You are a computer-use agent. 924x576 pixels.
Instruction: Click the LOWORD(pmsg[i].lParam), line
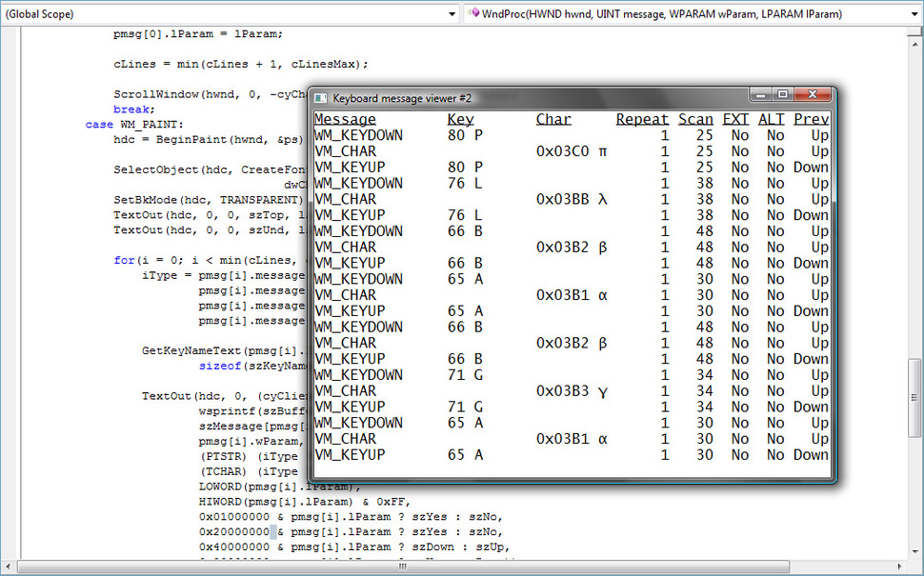click(x=279, y=487)
